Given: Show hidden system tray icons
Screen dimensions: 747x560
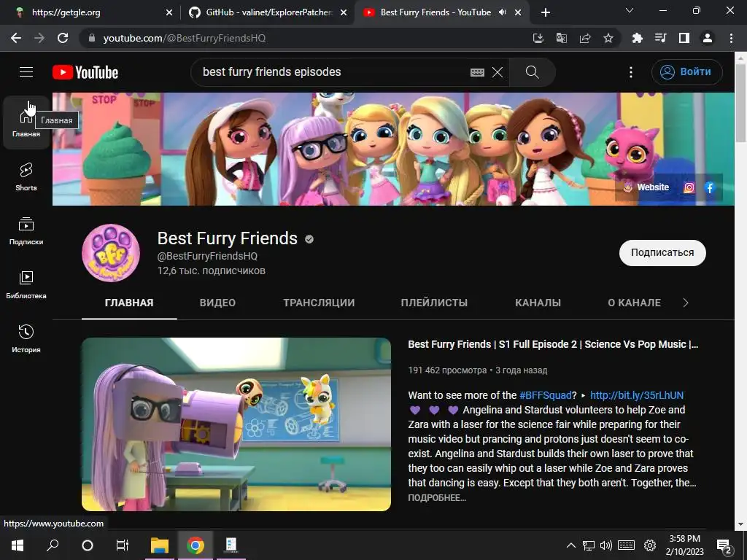Looking at the screenshot, I should (570, 545).
